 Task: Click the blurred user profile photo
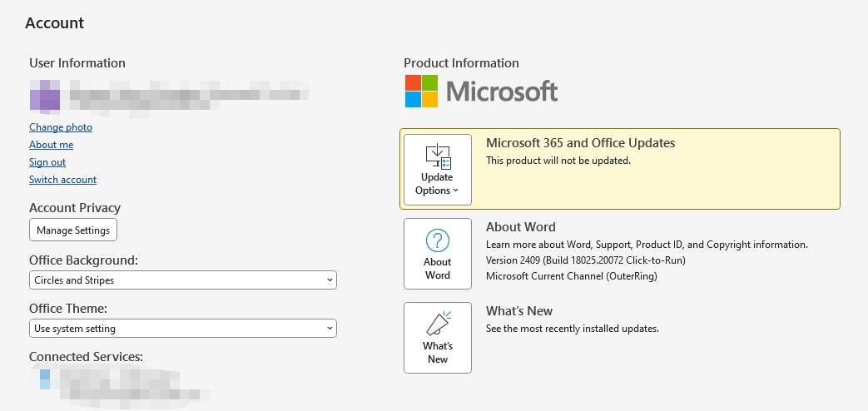pyautogui.click(x=45, y=97)
